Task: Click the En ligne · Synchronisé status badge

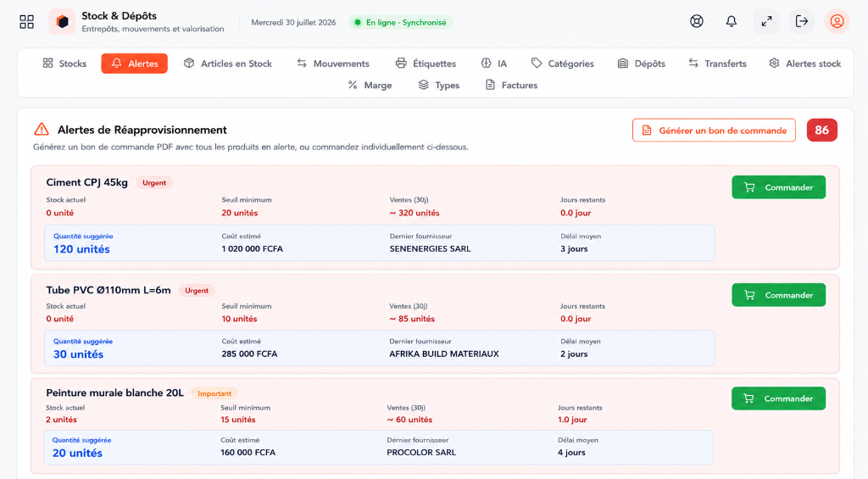Action: click(x=400, y=22)
